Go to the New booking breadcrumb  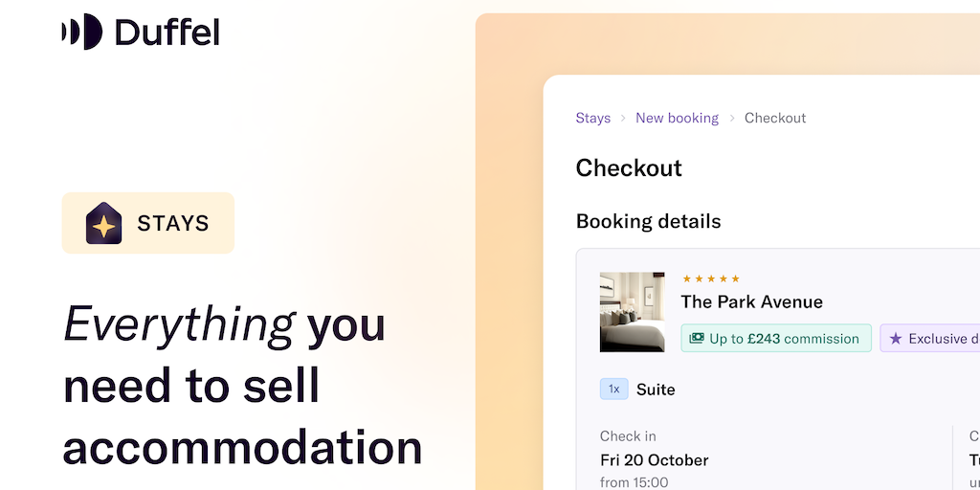coord(677,118)
